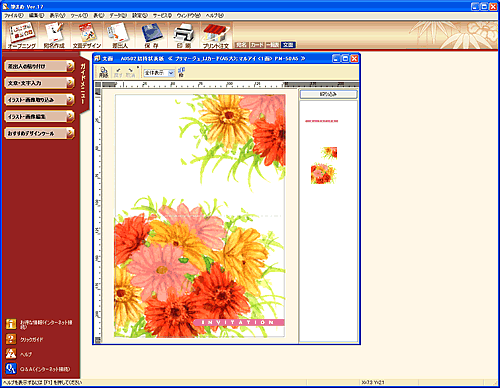Screen dimensions: 500x388
Task: Maximize the 文面 document window
Action: pos(345,59)
